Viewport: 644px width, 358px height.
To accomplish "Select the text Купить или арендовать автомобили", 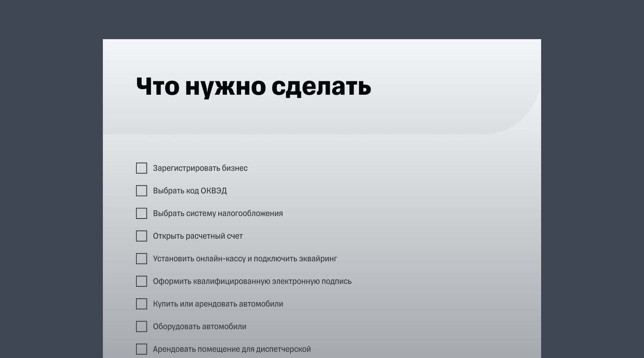I will coord(218,304).
